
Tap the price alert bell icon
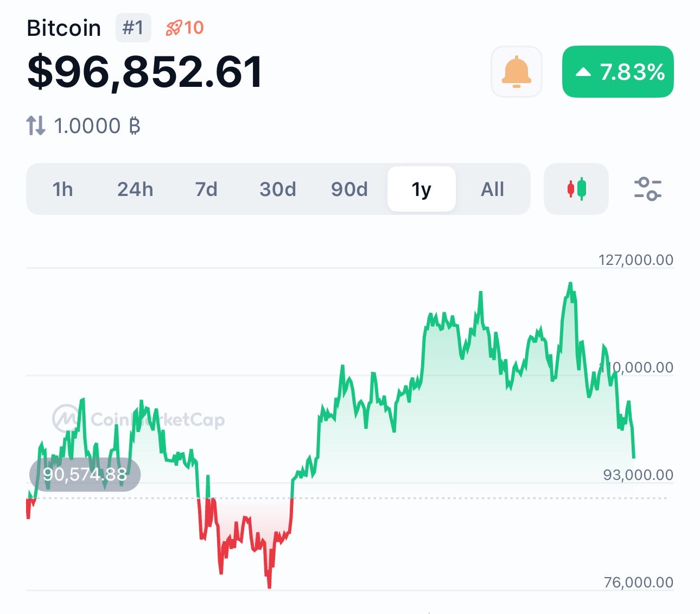coord(516,72)
